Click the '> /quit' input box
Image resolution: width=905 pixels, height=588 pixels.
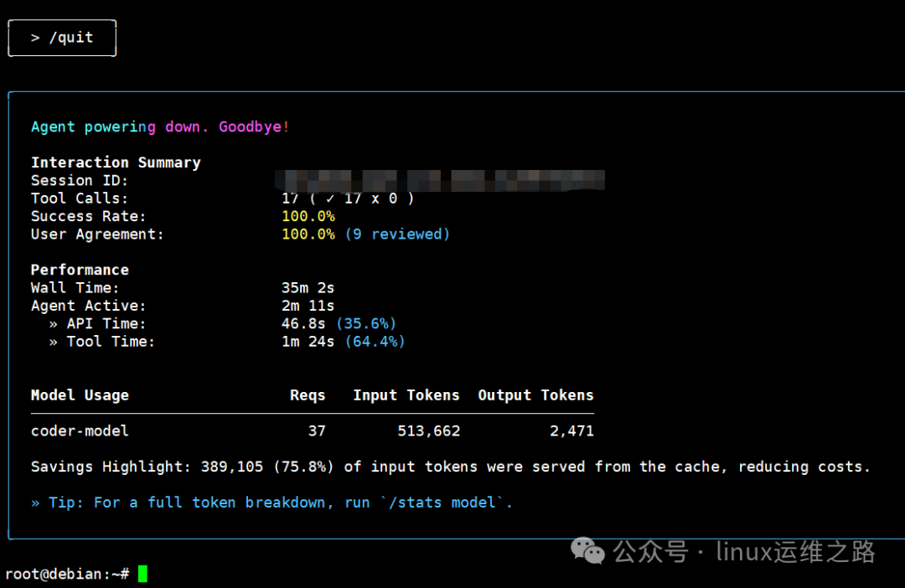62,38
